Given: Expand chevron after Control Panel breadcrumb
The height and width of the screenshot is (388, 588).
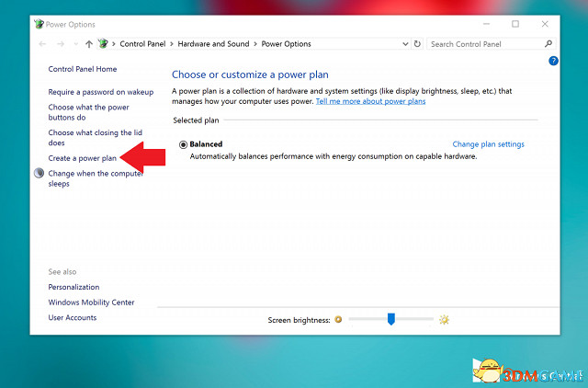Looking at the screenshot, I should click(x=172, y=44).
